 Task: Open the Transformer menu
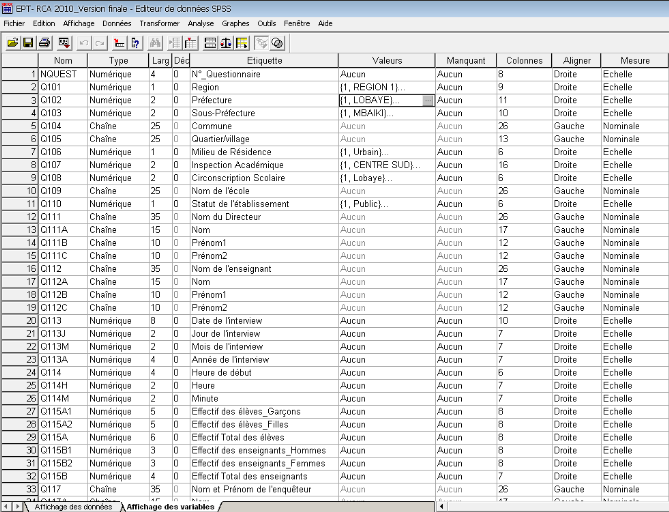pos(160,22)
